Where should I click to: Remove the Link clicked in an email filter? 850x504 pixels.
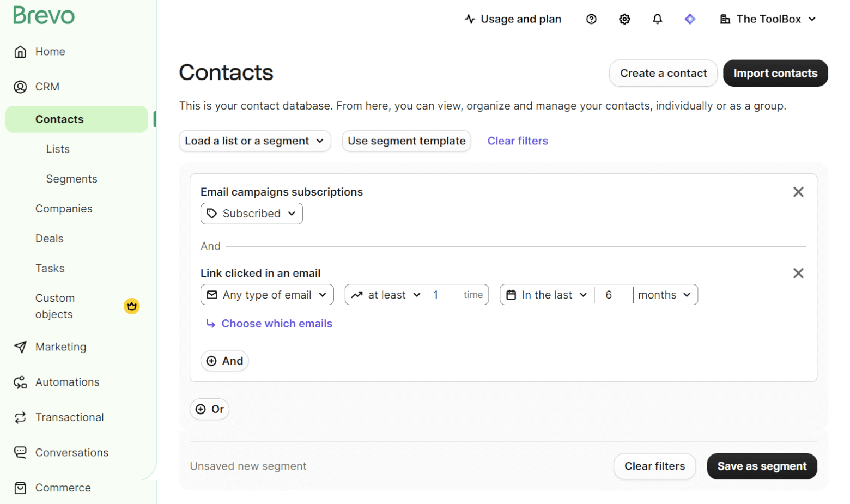click(x=798, y=273)
